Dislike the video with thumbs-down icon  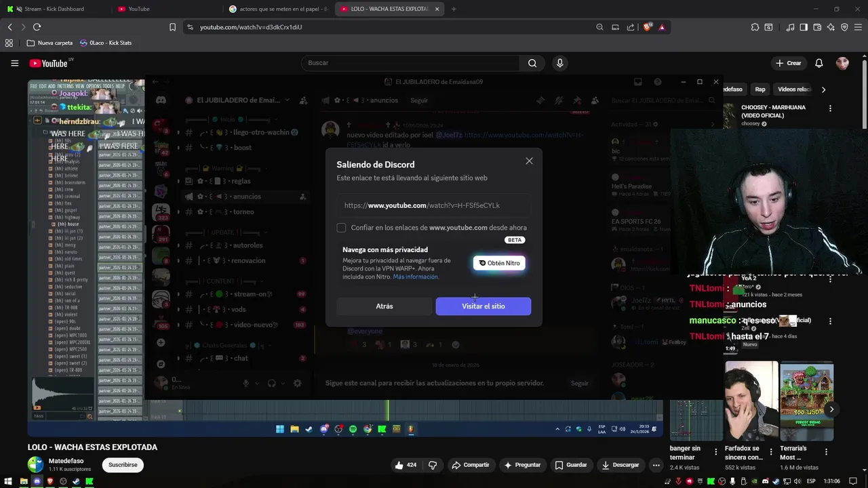point(433,465)
